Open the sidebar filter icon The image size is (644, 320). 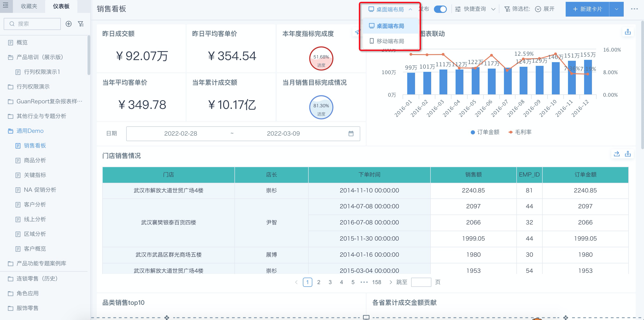(x=81, y=24)
